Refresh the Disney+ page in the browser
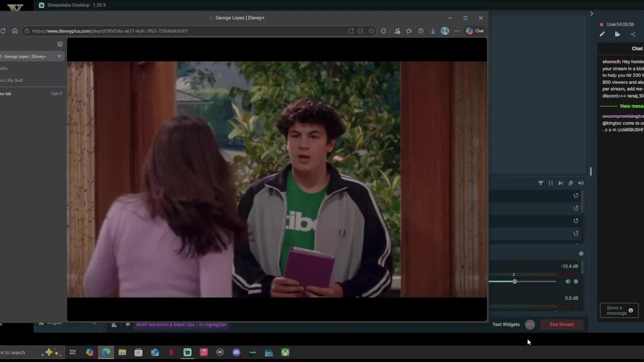644x362 pixels. click(x=3, y=31)
